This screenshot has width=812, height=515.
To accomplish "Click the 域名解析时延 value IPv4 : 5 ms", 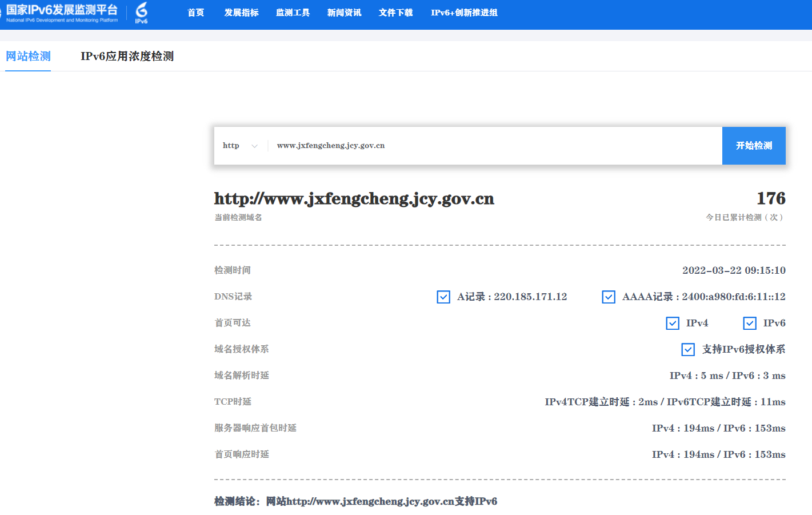I will [697, 376].
